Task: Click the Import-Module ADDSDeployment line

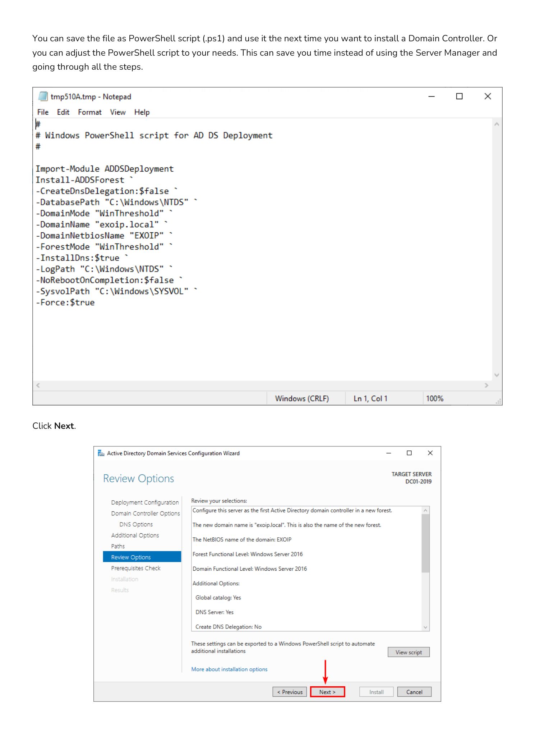Action: (105, 169)
